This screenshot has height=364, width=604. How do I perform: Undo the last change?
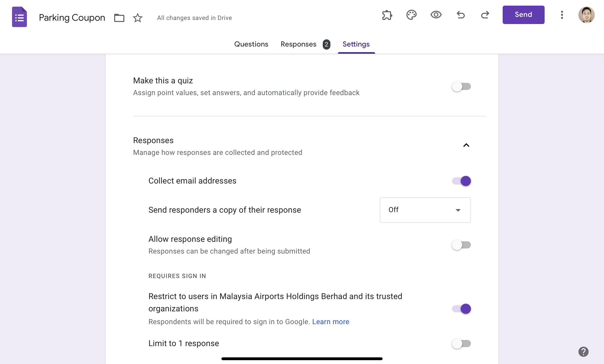(461, 15)
